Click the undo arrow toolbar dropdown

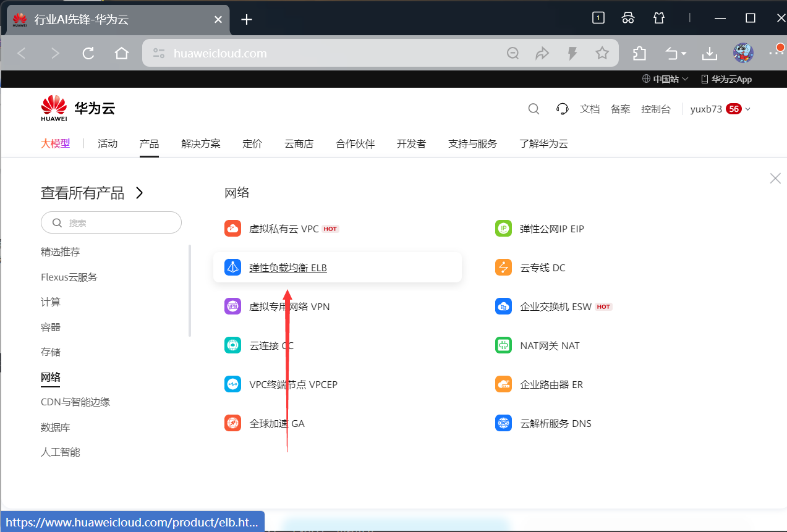pos(676,54)
